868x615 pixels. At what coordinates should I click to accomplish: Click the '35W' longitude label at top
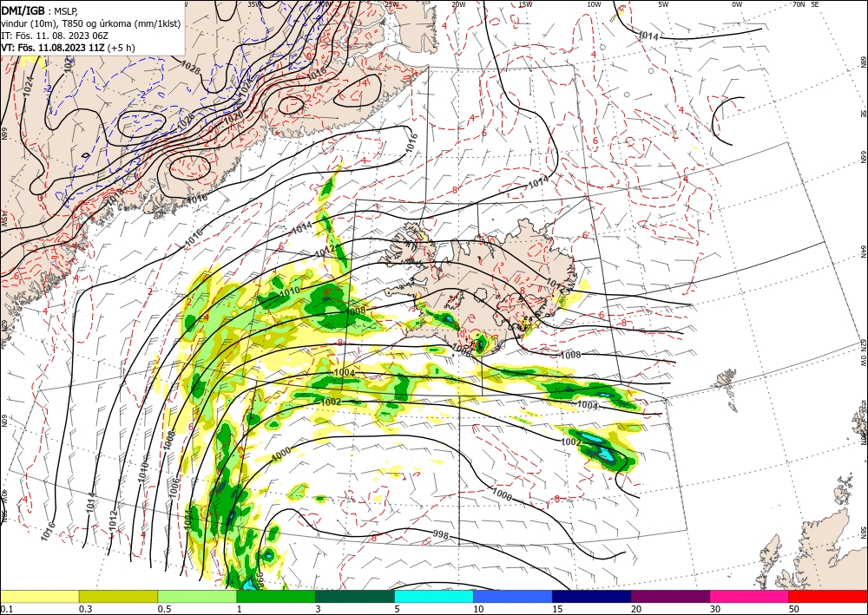click(x=254, y=4)
